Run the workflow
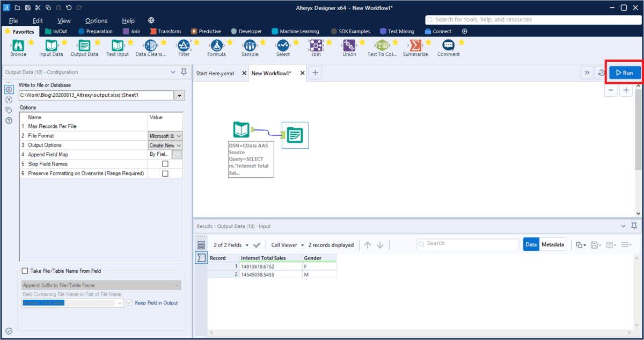Image resolution: width=644 pixels, height=340 pixels. pos(625,73)
